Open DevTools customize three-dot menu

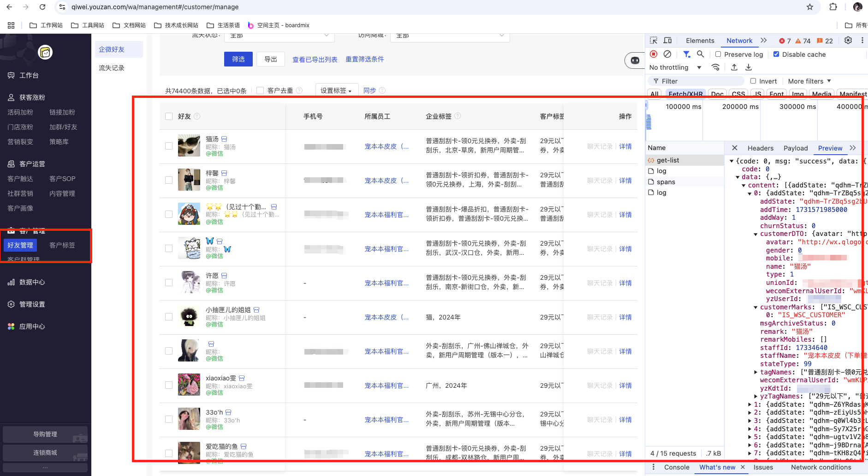tap(862, 41)
